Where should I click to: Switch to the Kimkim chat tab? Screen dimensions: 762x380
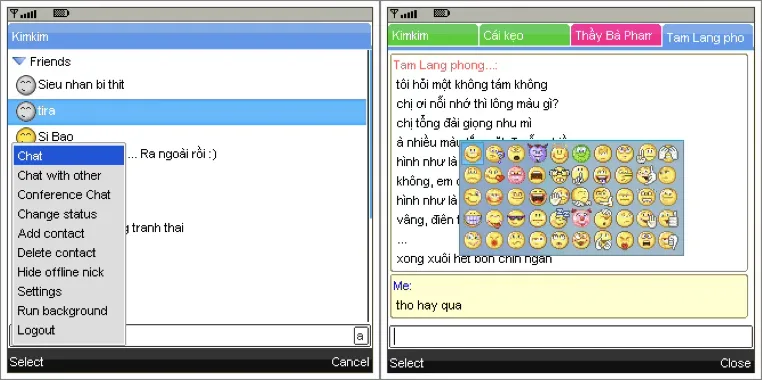point(433,35)
